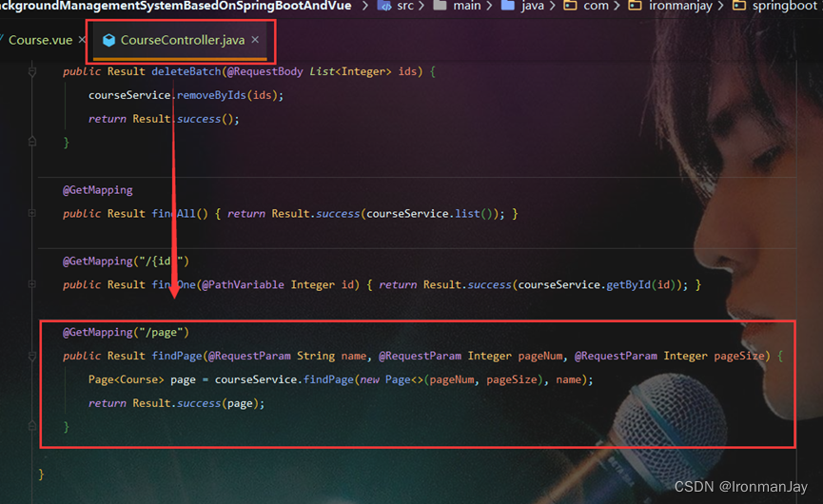This screenshot has height=504, width=823.
Task: Click the java folder icon in breadcrumb
Action: (x=508, y=6)
